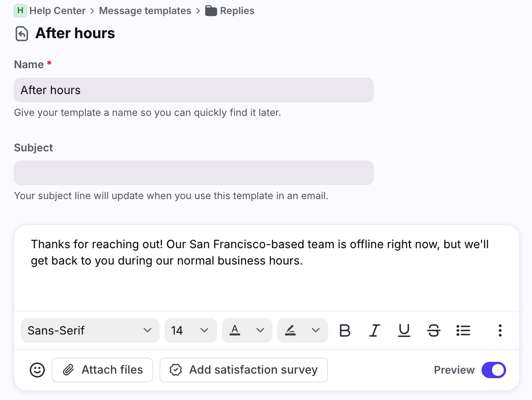Open the Sans-Serif font dropdown
Viewport: 532px width, 400px height.
90,330
